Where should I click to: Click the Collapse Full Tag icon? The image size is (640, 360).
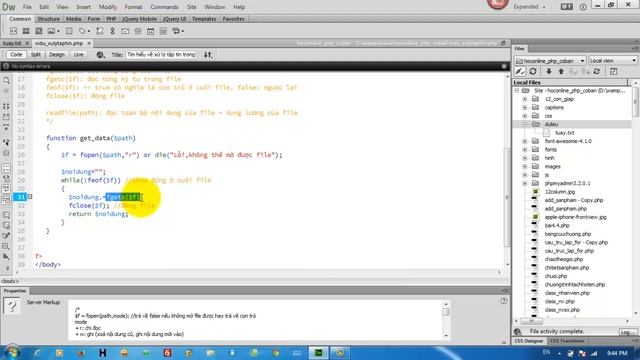6,106
